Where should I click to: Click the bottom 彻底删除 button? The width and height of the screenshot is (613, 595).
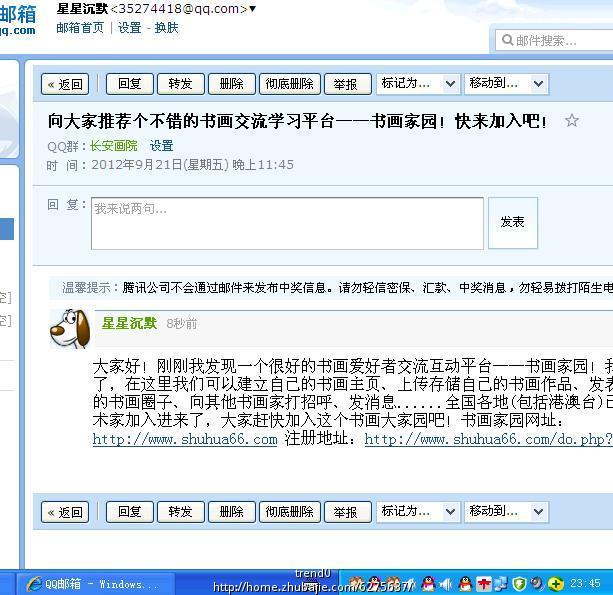290,512
